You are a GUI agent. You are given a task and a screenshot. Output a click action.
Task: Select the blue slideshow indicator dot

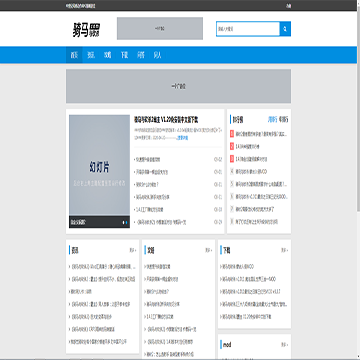point(126,222)
